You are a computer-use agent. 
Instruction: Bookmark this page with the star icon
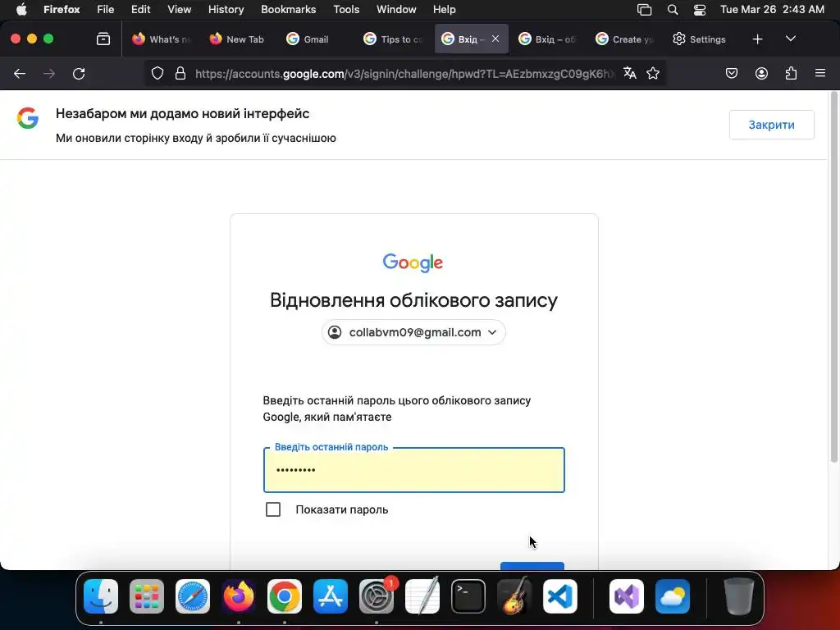coord(653,73)
